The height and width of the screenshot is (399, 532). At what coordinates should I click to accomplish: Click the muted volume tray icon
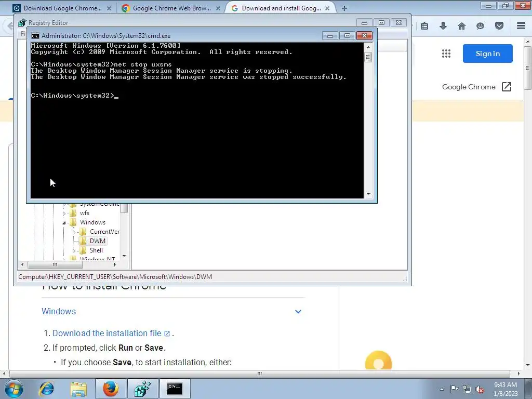click(480, 389)
